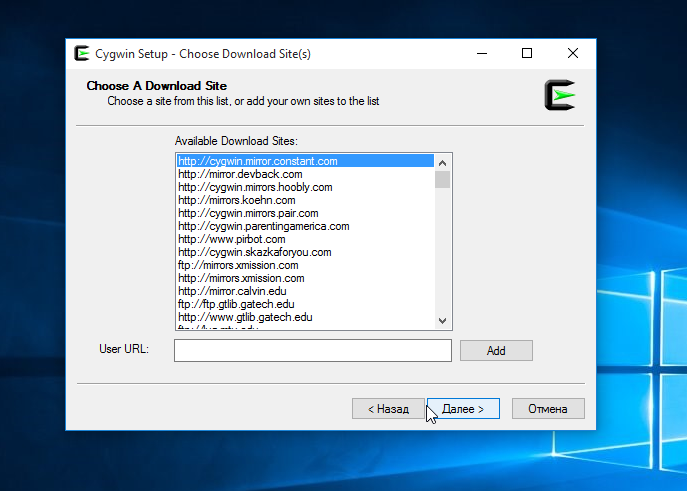
Task: Click the scroll up arrow of sites list
Action: pyautogui.click(x=443, y=163)
